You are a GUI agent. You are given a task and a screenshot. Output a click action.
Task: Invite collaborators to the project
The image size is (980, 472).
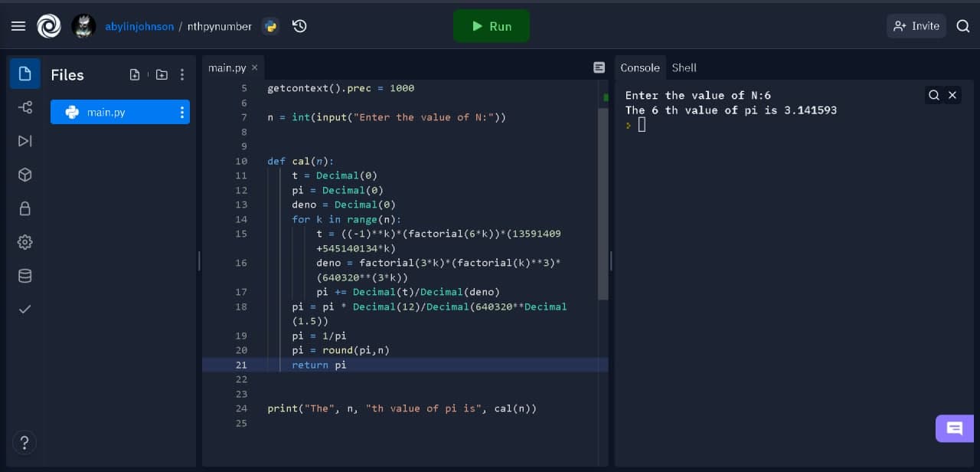coord(916,25)
